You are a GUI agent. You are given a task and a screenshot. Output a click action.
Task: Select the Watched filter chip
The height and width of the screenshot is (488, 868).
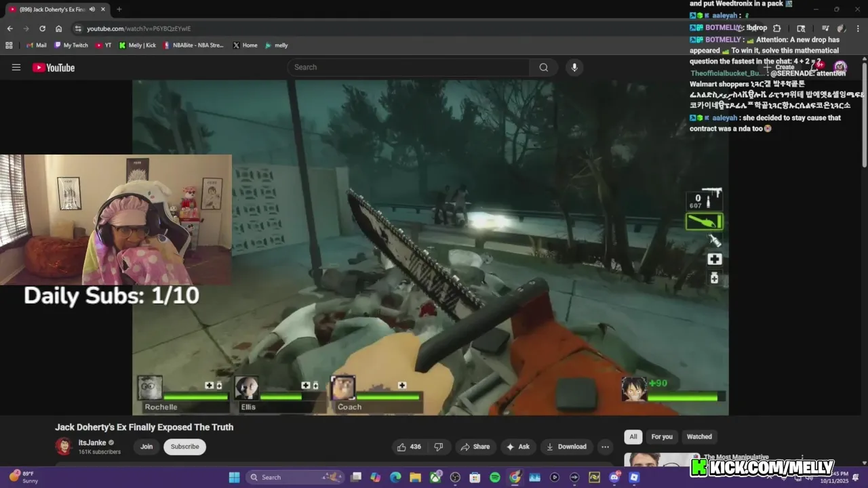click(x=699, y=436)
